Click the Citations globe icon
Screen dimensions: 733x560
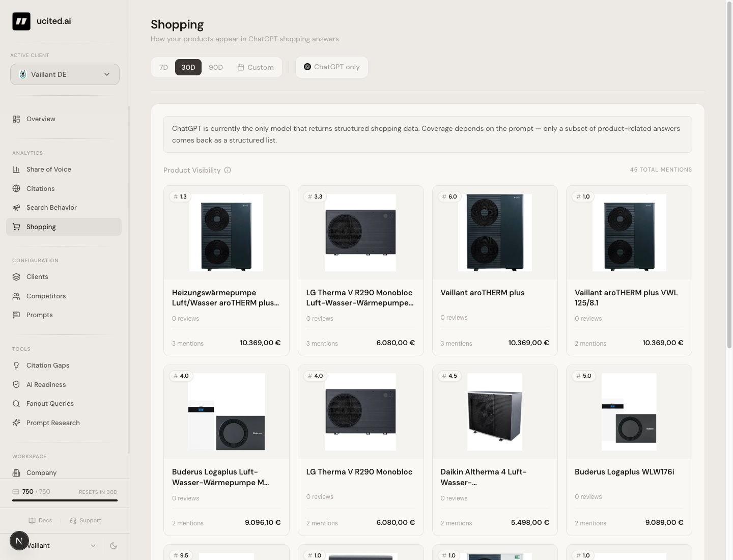coord(16,189)
